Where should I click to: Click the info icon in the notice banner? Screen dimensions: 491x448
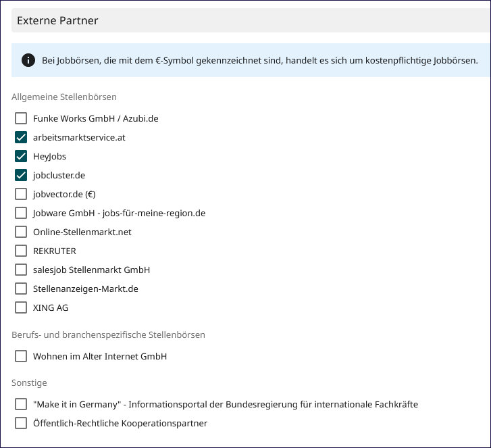point(28,60)
